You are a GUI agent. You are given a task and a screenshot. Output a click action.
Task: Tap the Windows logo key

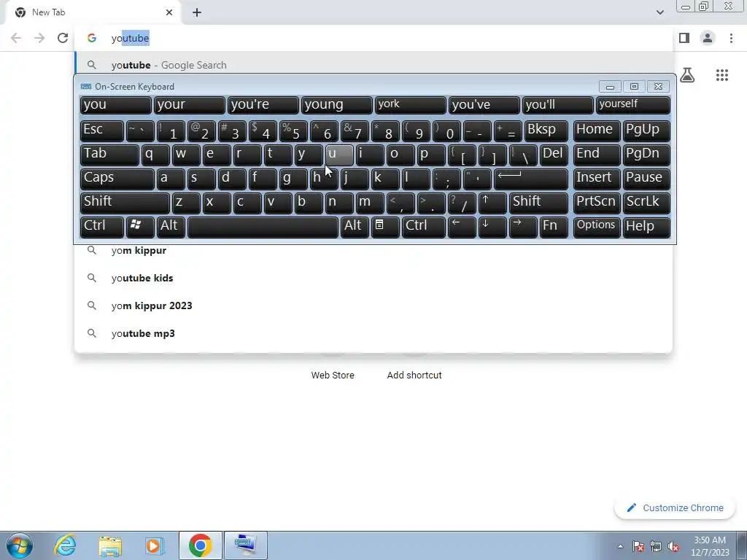[140, 227]
